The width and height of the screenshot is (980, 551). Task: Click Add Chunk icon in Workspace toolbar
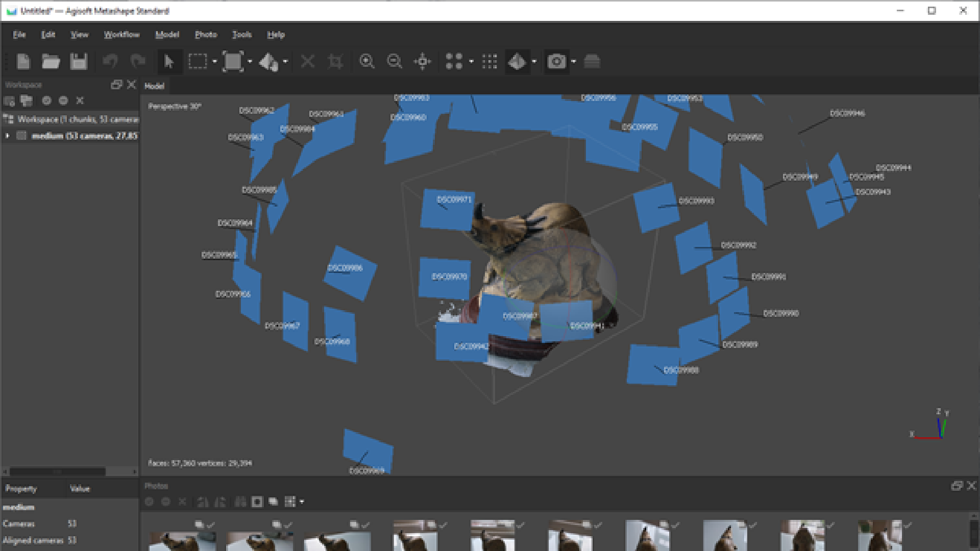coord(9,101)
